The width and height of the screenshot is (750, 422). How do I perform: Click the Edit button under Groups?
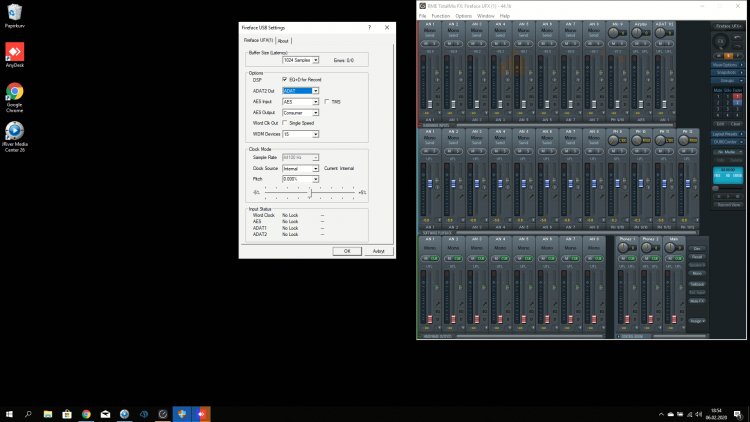pyautogui.click(x=720, y=124)
